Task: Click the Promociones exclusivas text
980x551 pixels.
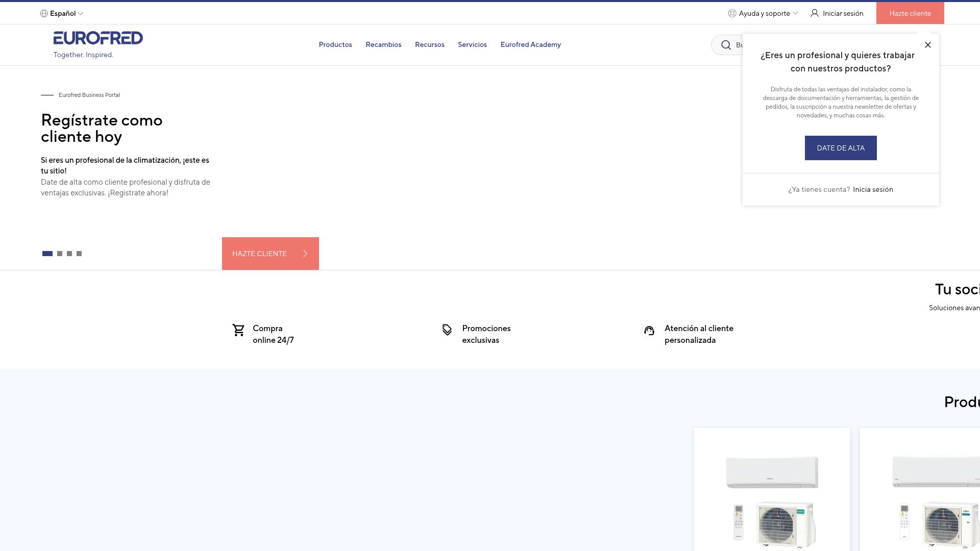Action: click(x=486, y=334)
